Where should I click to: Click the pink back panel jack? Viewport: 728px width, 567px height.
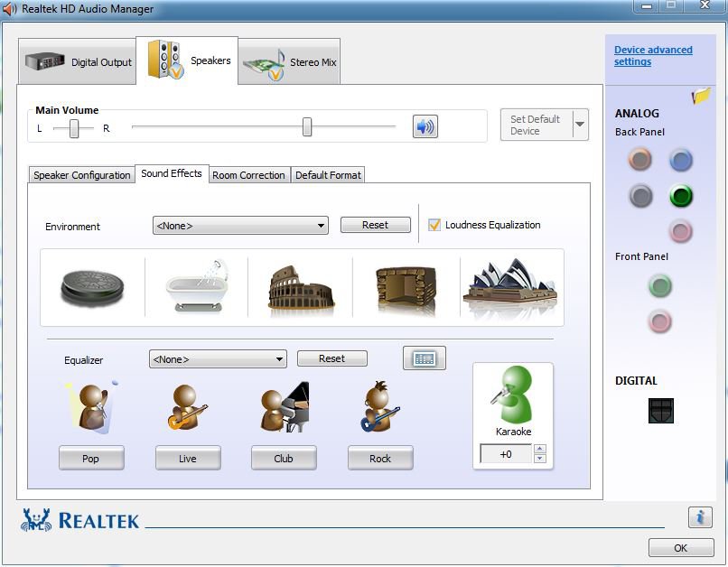681,230
